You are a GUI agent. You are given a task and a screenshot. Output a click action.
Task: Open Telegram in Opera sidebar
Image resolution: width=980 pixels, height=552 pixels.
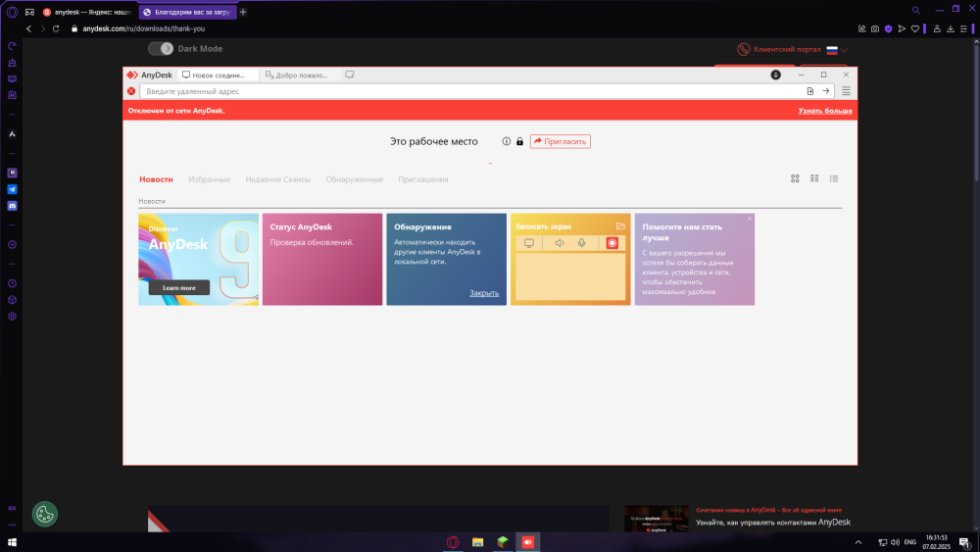click(12, 189)
